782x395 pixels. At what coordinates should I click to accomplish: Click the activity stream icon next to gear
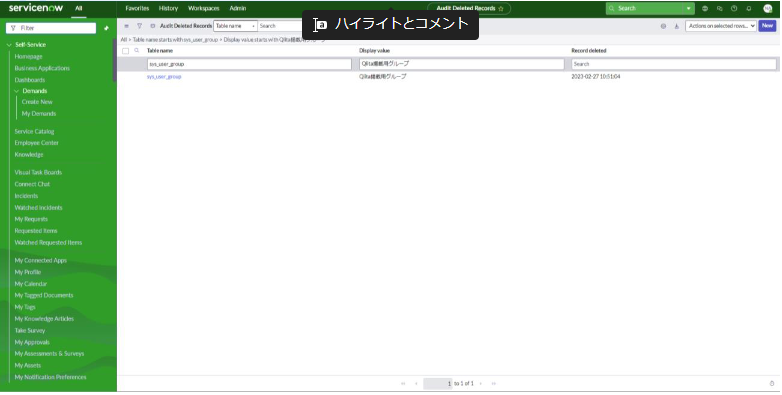pyautogui.click(x=677, y=26)
